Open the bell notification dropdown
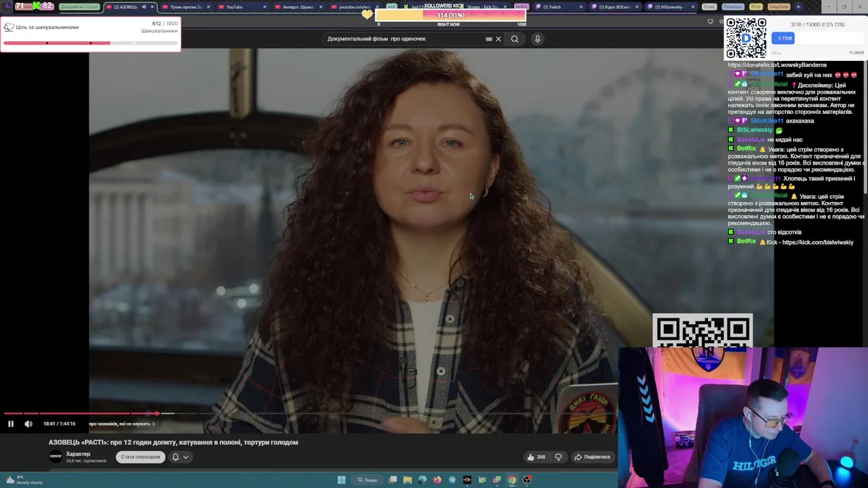 180,457
